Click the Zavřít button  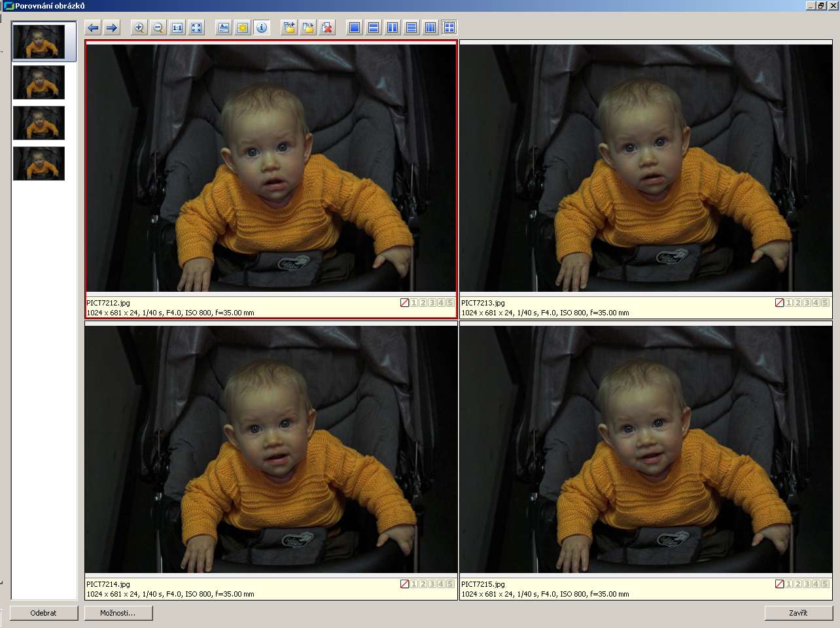pyautogui.click(x=798, y=613)
